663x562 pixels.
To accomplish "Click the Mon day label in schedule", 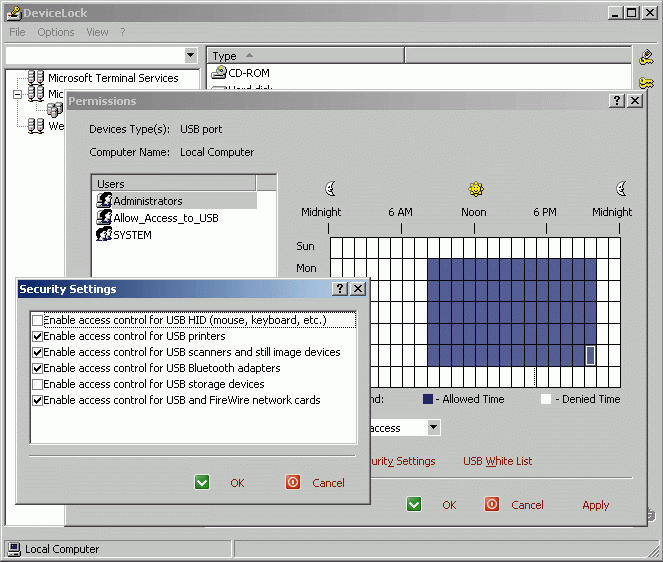I will point(306,268).
